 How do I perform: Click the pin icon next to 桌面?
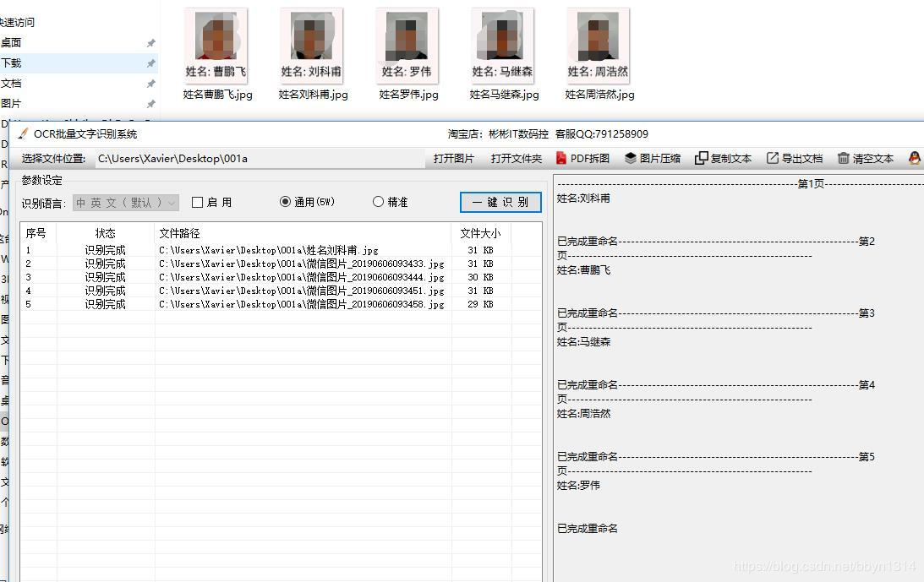pos(150,43)
